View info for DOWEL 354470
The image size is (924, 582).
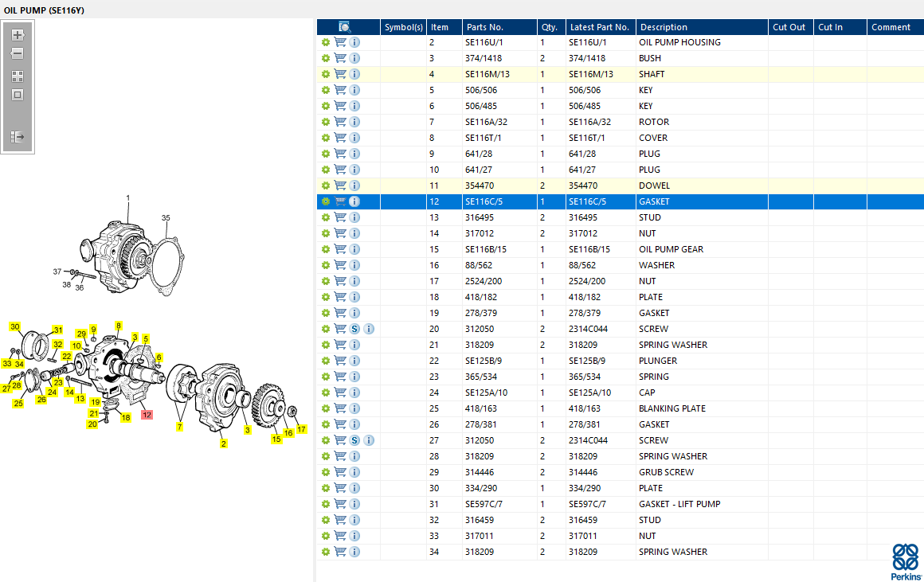click(354, 186)
